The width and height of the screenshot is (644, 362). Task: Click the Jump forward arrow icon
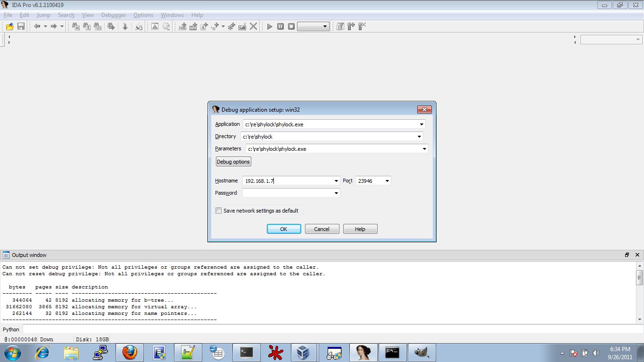pos(54,26)
